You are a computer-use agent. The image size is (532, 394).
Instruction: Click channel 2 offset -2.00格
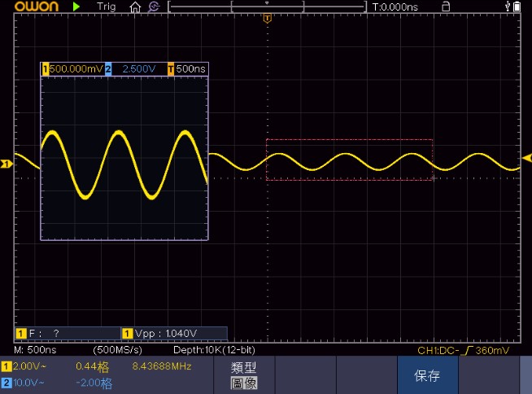(94, 383)
